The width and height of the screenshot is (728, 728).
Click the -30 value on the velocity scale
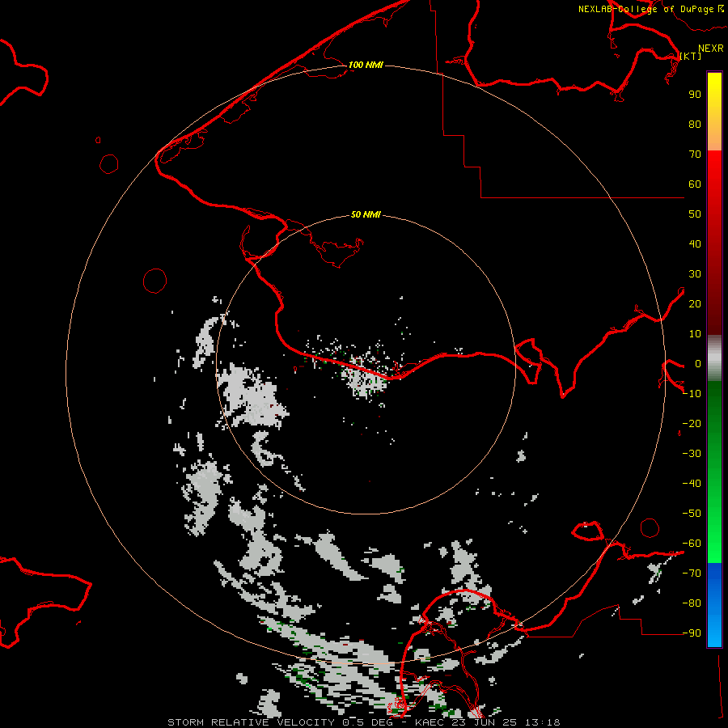point(692,454)
